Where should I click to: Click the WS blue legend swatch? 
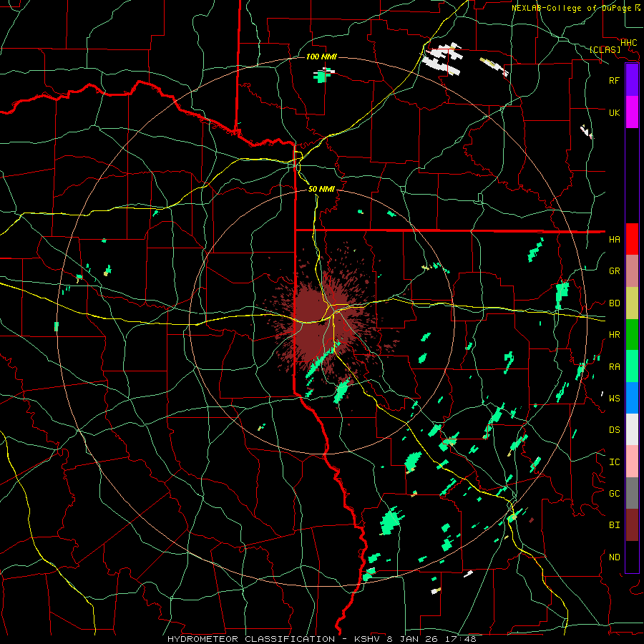(x=632, y=398)
